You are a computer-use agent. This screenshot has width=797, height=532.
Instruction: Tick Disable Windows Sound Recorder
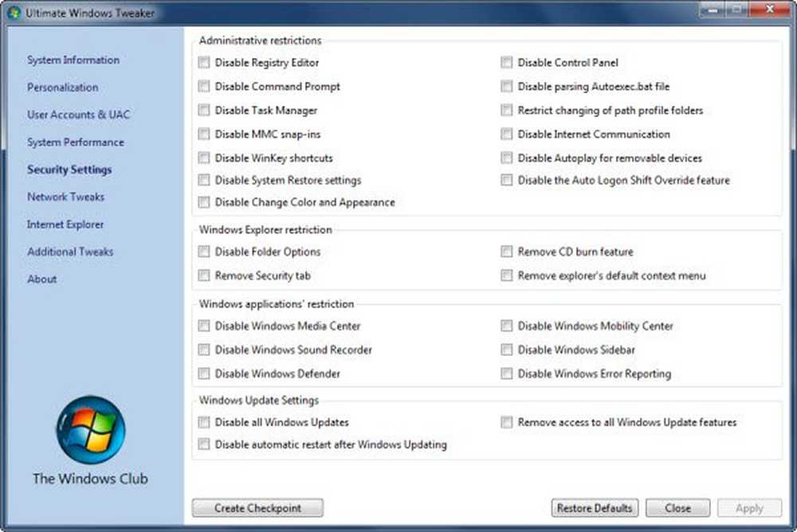pos(204,350)
